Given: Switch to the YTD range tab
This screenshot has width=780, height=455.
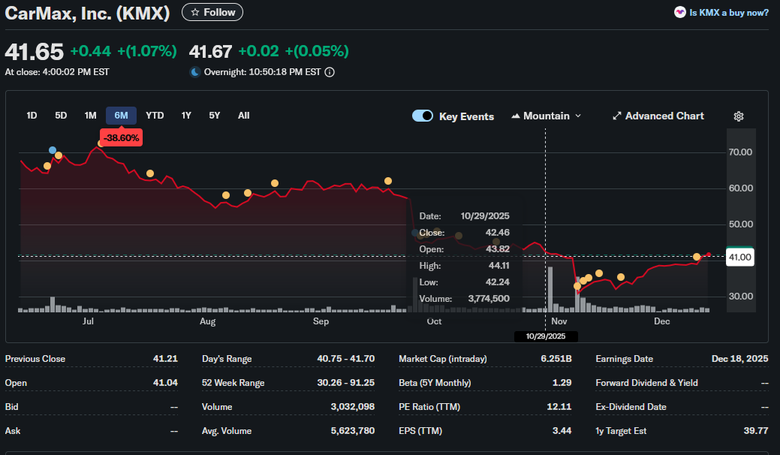Looking at the screenshot, I should tap(155, 116).
